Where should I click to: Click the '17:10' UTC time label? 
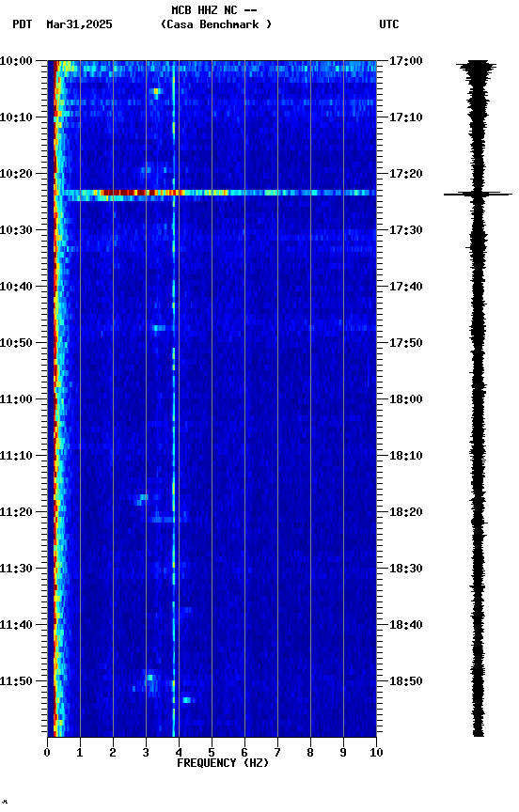[406, 117]
